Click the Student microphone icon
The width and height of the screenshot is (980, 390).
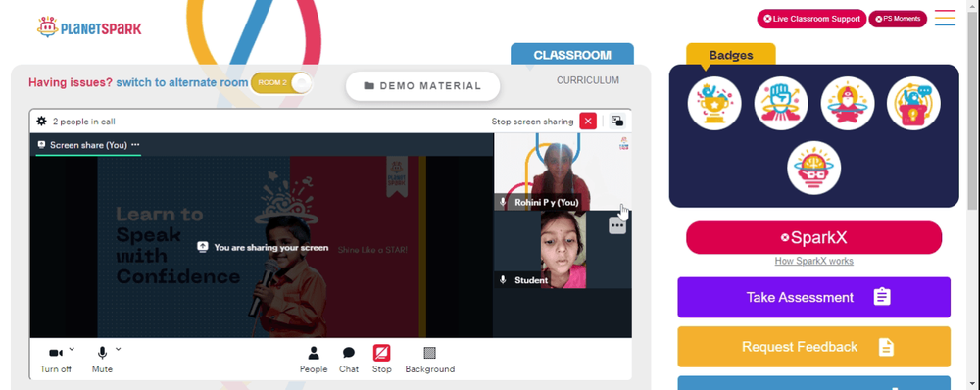coord(503,280)
